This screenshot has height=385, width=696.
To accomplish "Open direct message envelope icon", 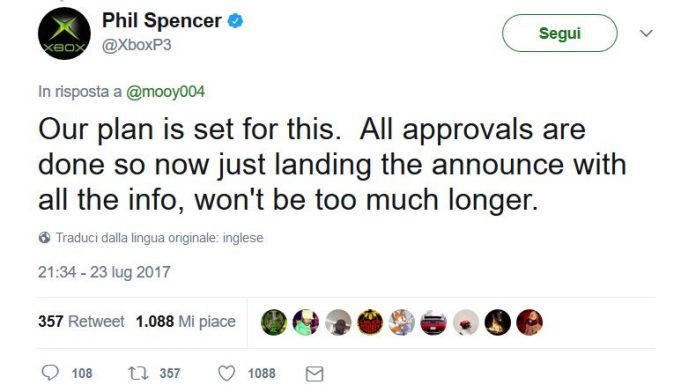I will tap(314, 374).
